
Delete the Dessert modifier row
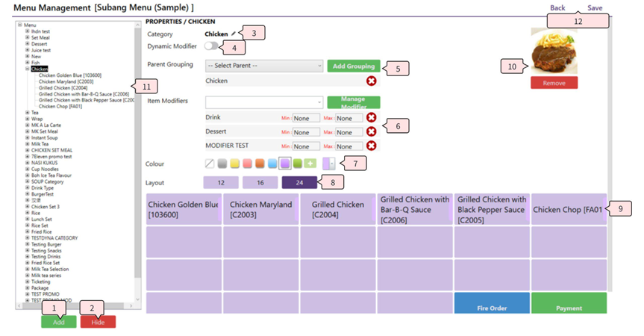click(x=371, y=132)
